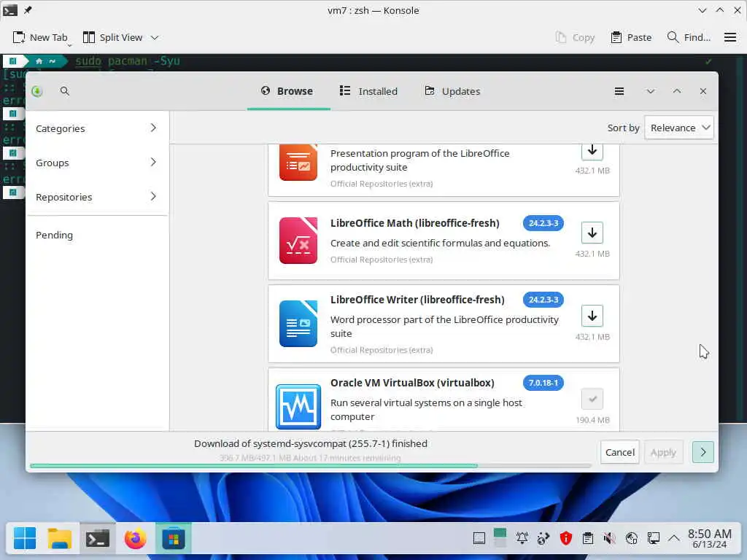This screenshot has width=747, height=560.
Task: Click the show desktop tray icon
Action: coord(479,538)
